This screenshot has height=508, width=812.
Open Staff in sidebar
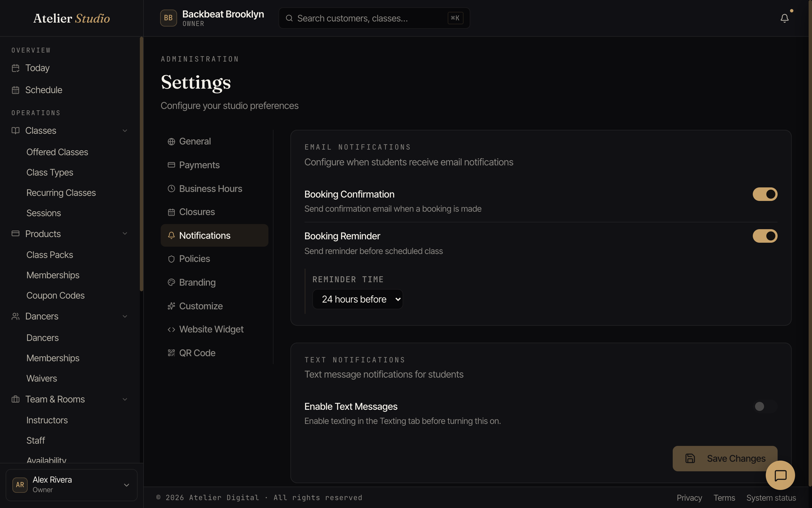36,441
